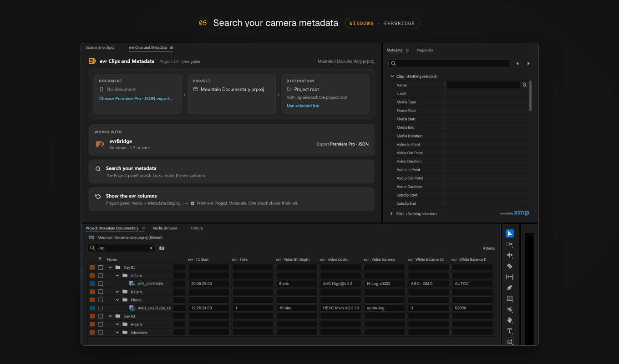Click the Metadata panel search field

pos(450,64)
